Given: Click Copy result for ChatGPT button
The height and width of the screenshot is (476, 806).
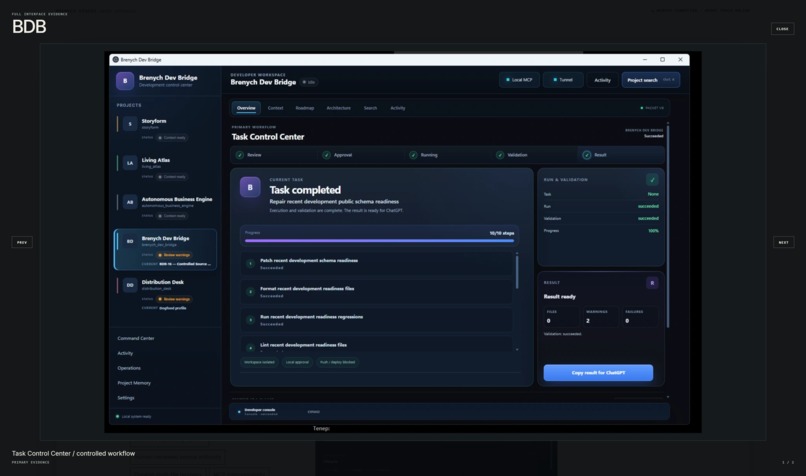Looking at the screenshot, I should [x=598, y=373].
